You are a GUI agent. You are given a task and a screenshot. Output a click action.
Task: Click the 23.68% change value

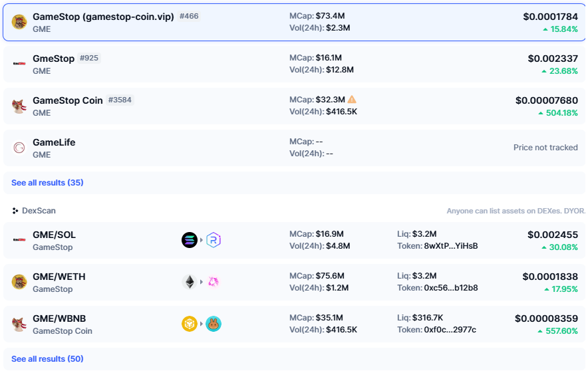[563, 71]
